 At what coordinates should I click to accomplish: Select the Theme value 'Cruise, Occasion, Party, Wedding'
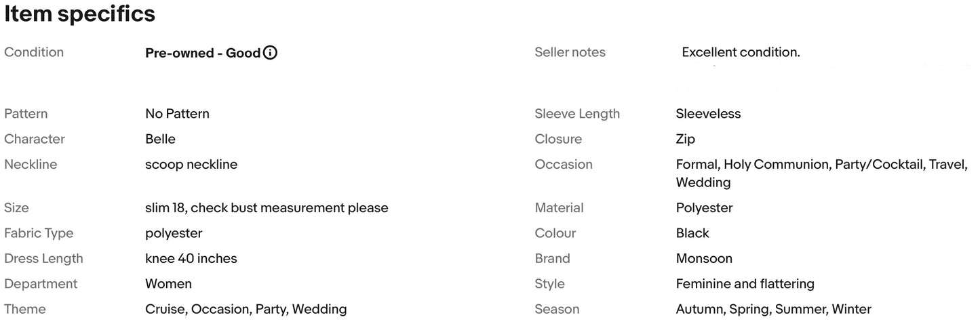(x=246, y=309)
